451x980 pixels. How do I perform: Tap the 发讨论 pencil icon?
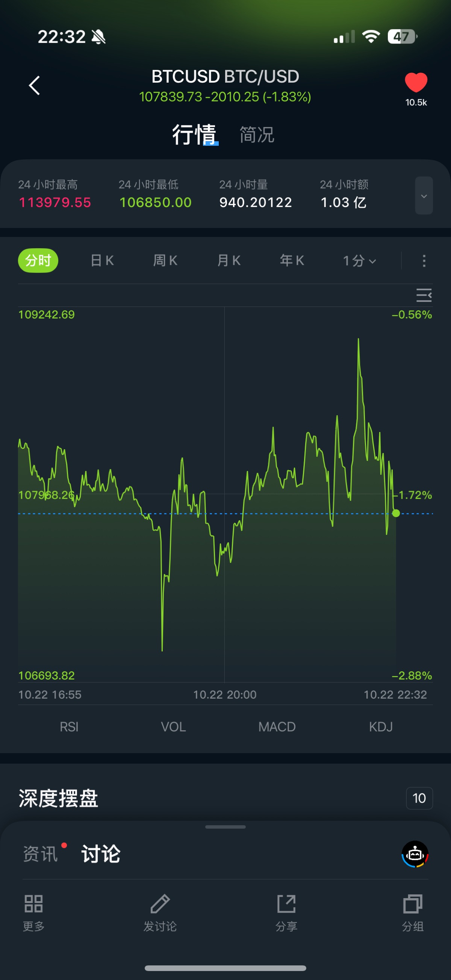point(160,904)
